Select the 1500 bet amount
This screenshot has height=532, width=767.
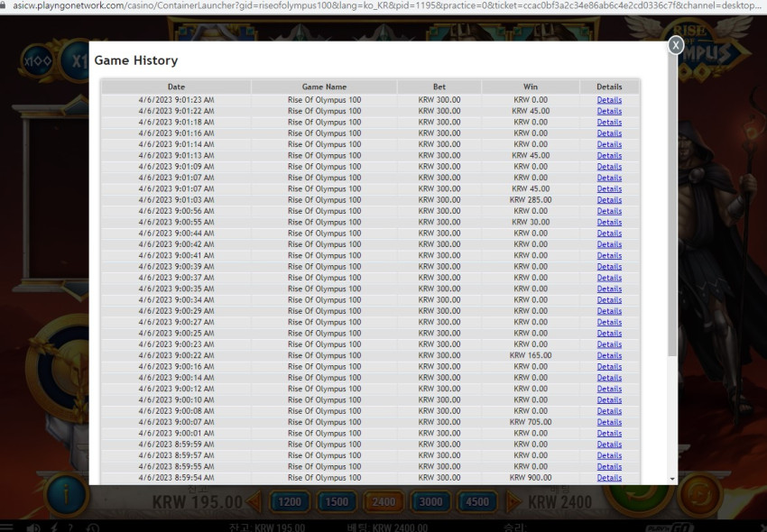click(337, 501)
